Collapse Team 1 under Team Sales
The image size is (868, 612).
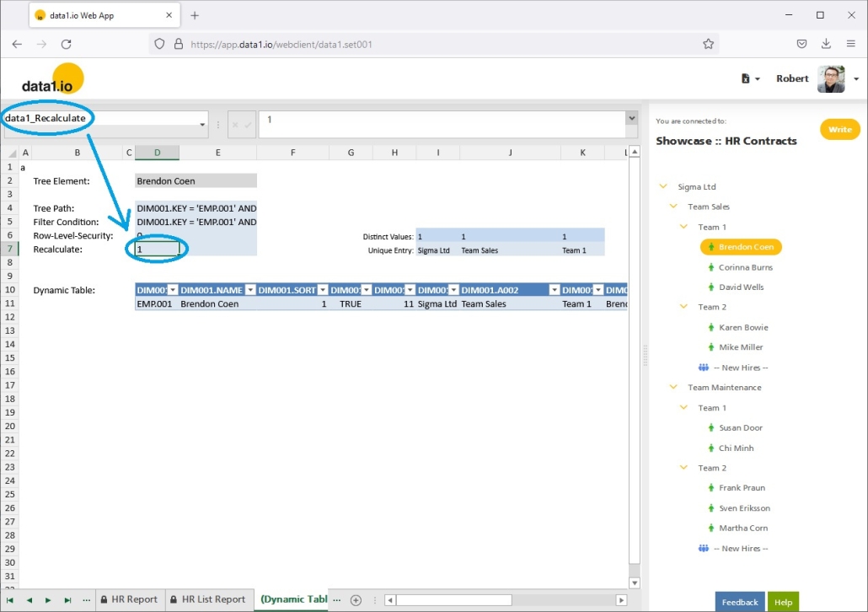pyautogui.click(x=683, y=227)
